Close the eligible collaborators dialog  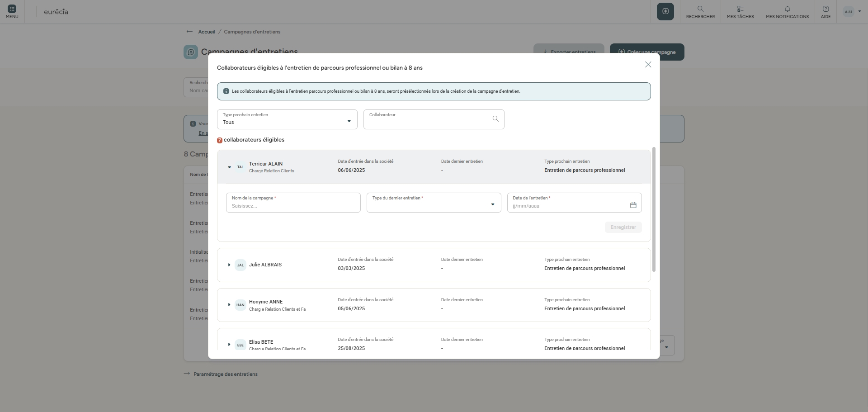(648, 65)
